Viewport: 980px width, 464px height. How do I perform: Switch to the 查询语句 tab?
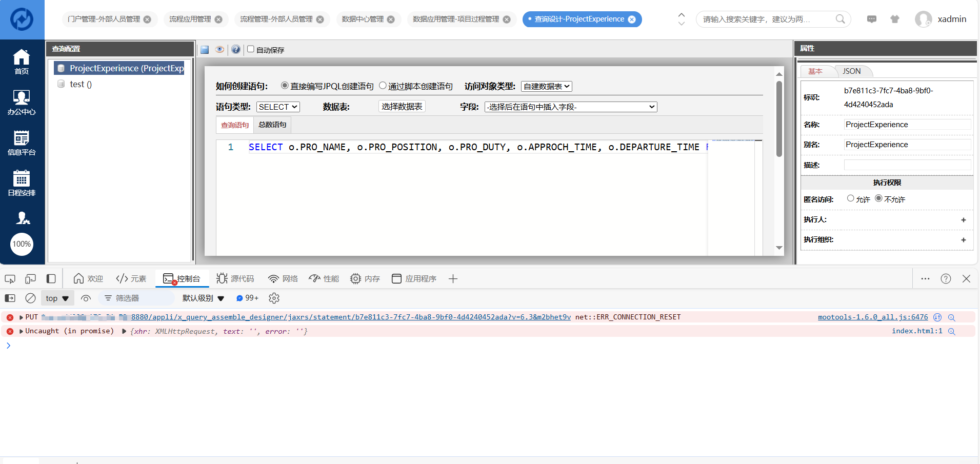click(x=235, y=125)
